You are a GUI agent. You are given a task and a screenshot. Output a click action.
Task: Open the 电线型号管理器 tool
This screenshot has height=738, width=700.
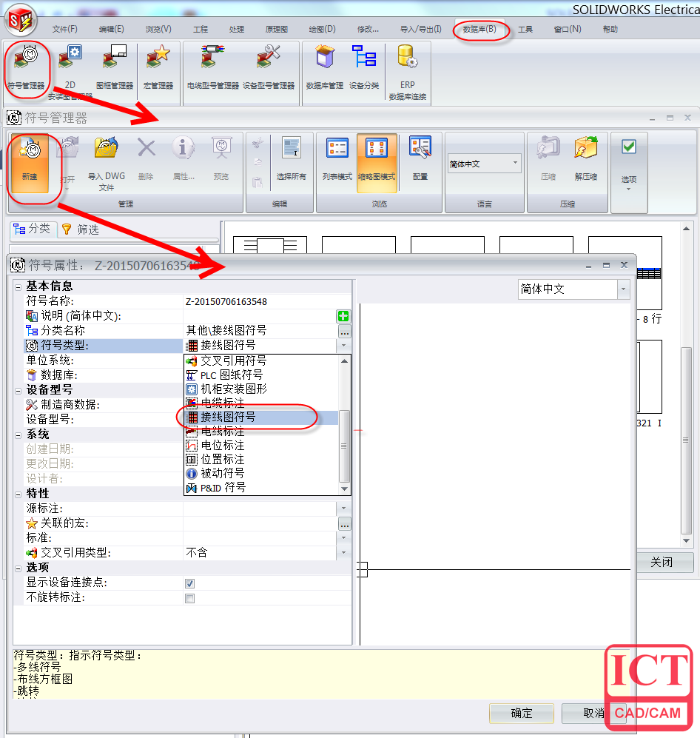click(x=212, y=67)
